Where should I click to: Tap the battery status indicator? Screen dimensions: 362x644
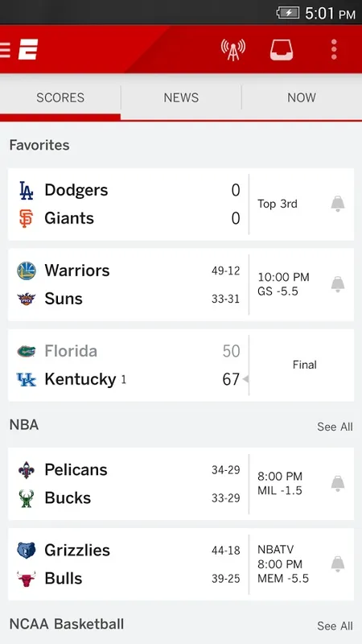[x=288, y=13]
